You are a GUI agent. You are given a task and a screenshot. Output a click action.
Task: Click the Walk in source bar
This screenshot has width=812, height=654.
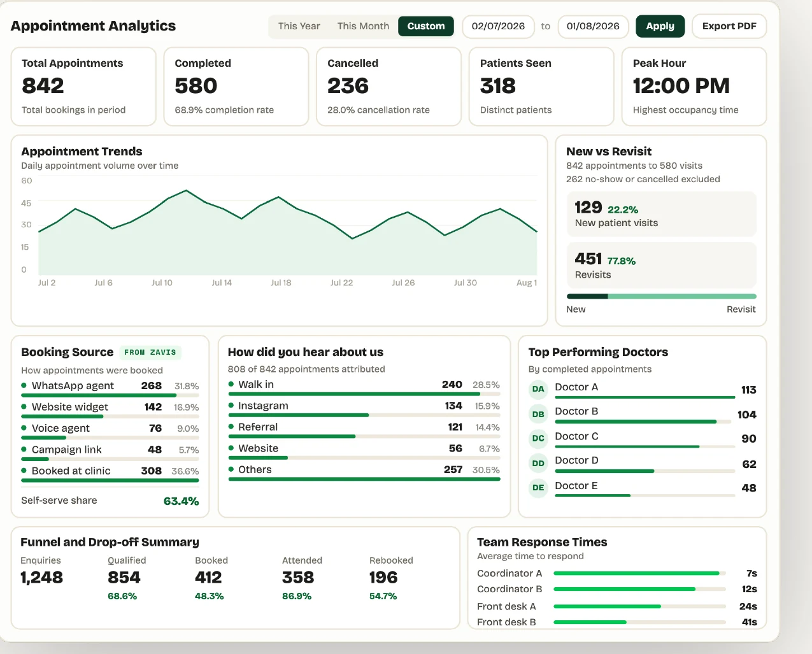point(364,394)
